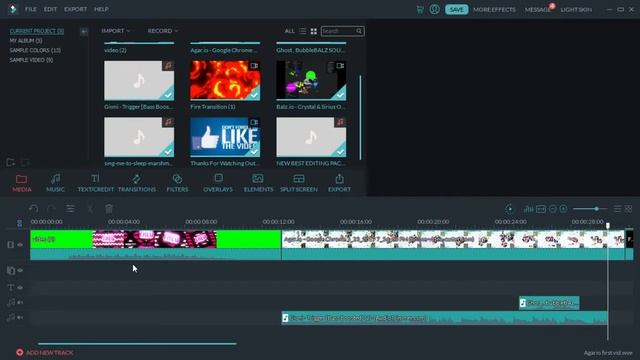Open the ALL media filter
The width and height of the screenshot is (640, 360).
coord(289,31)
